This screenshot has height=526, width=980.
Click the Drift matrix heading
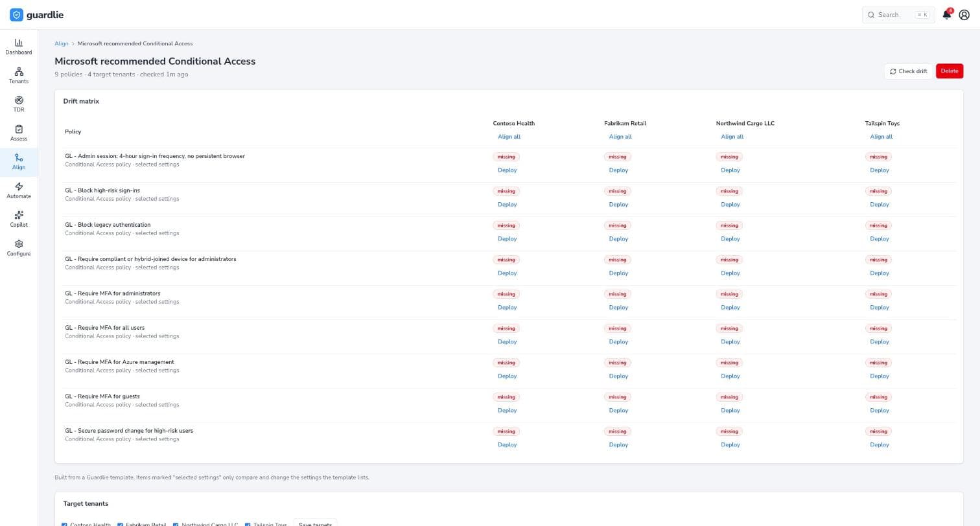click(x=81, y=101)
